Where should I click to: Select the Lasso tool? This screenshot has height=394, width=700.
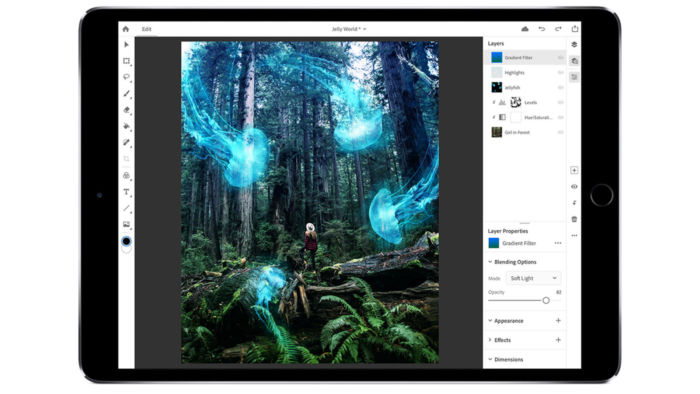point(126,77)
